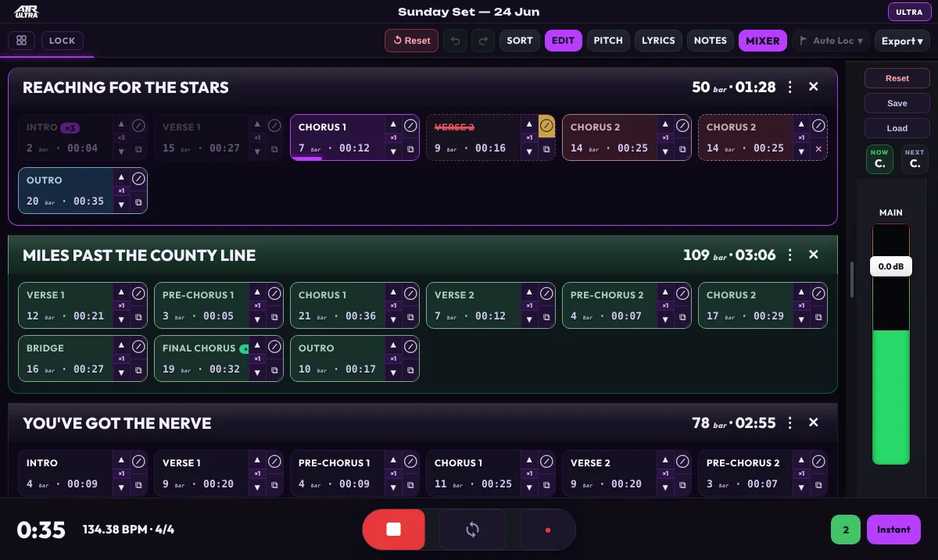Toggle the skip circle on the highlighted CHORUS 1 card
The image size is (938, 560).
410,125
